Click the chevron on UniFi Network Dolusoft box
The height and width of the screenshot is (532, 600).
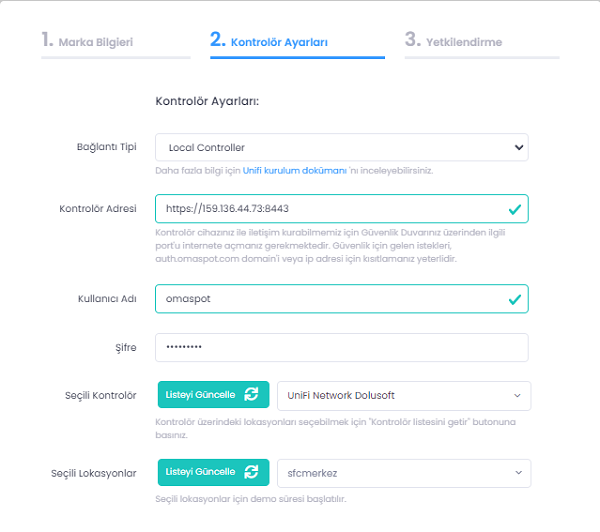517,396
